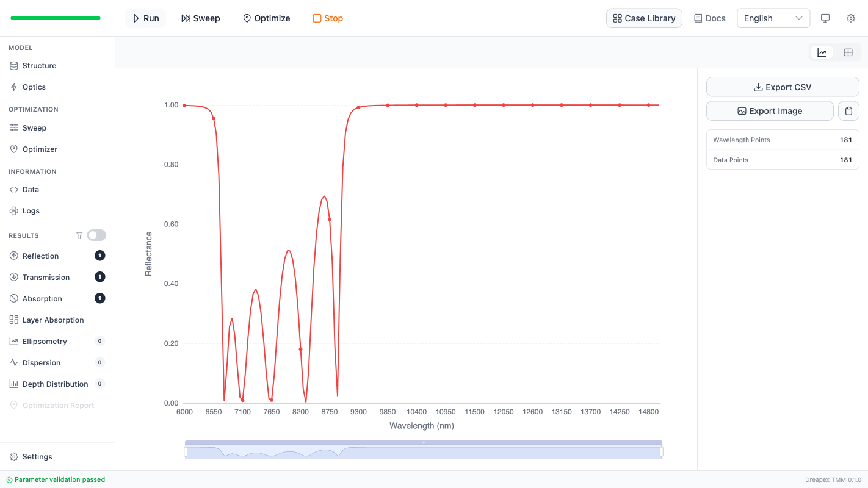Show the Transmission results

[47, 277]
